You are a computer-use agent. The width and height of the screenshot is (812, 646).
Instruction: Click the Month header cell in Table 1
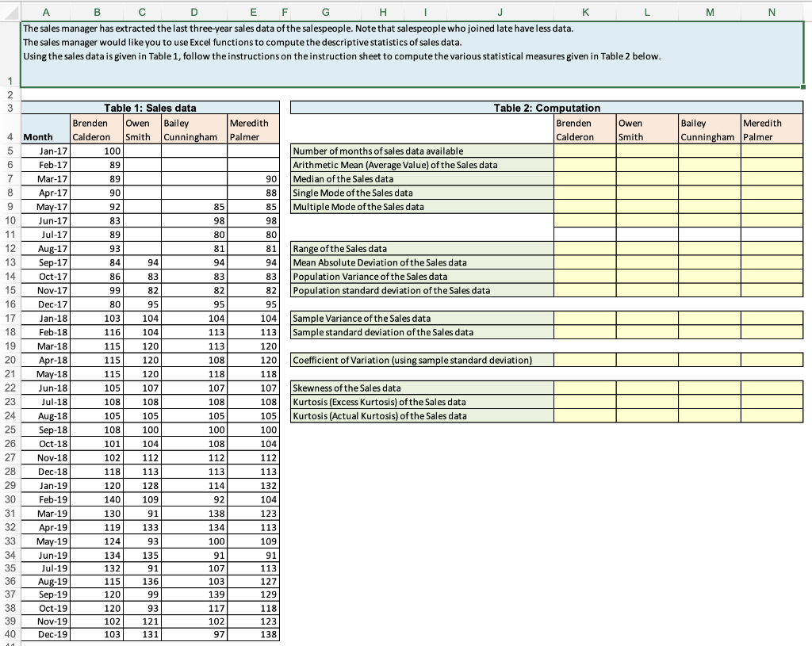pos(45,129)
